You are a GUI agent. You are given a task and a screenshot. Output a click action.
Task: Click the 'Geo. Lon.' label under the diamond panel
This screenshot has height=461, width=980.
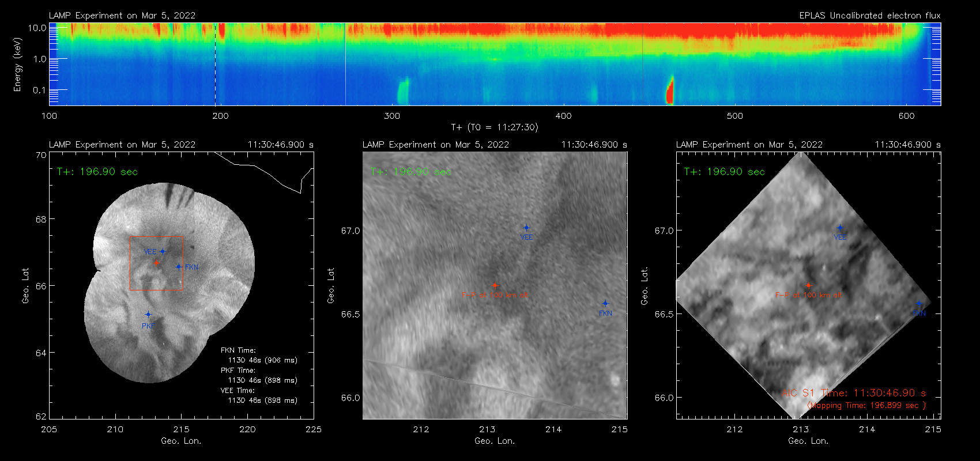pos(808,441)
